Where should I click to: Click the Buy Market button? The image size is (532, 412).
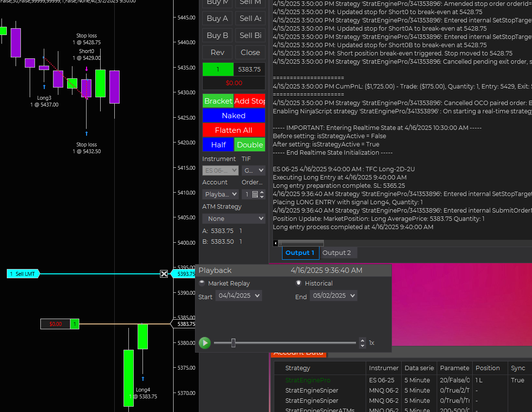pyautogui.click(x=217, y=3)
